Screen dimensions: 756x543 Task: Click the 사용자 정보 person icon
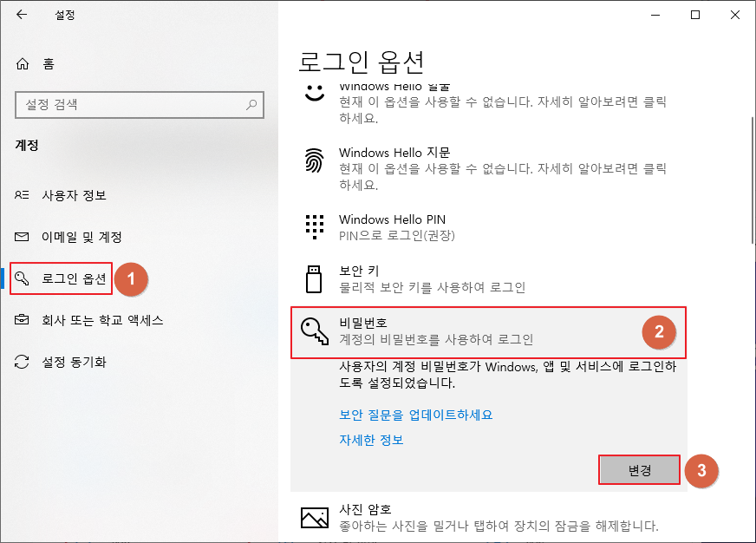point(22,195)
